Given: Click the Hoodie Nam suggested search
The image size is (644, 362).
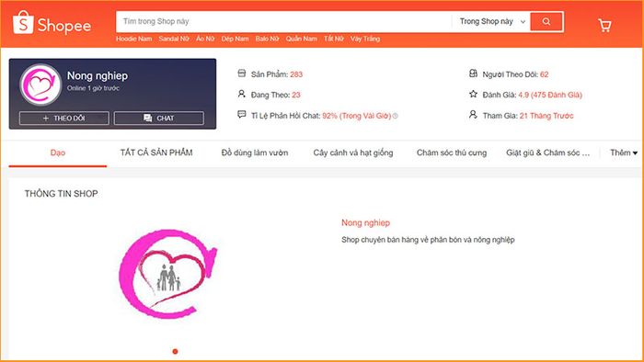Looking at the screenshot, I should pos(134,39).
